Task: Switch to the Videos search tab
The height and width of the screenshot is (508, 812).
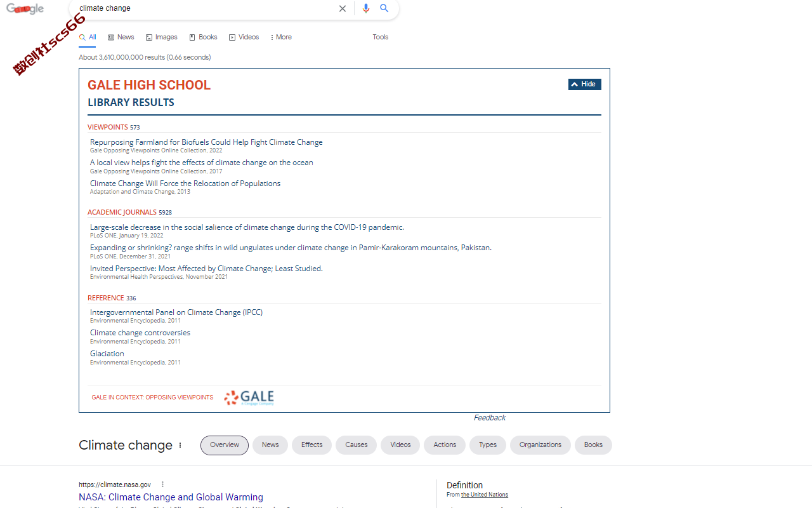Action: click(x=244, y=37)
